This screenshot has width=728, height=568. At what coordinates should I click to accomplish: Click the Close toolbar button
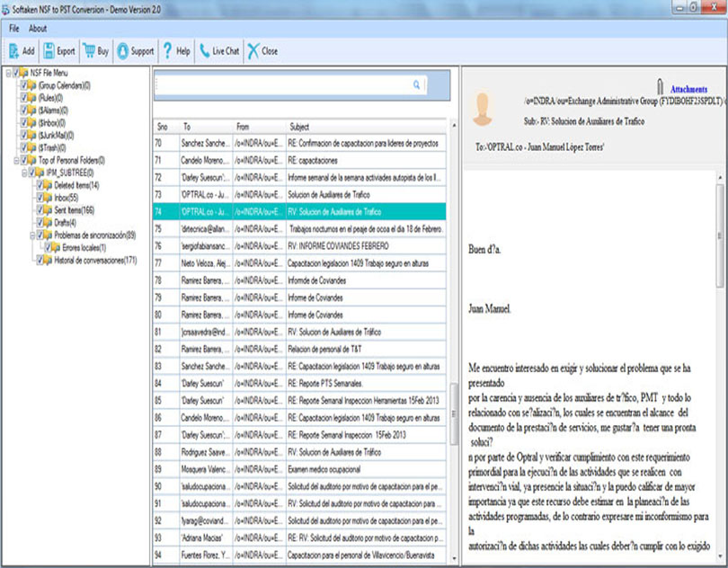pos(262,51)
